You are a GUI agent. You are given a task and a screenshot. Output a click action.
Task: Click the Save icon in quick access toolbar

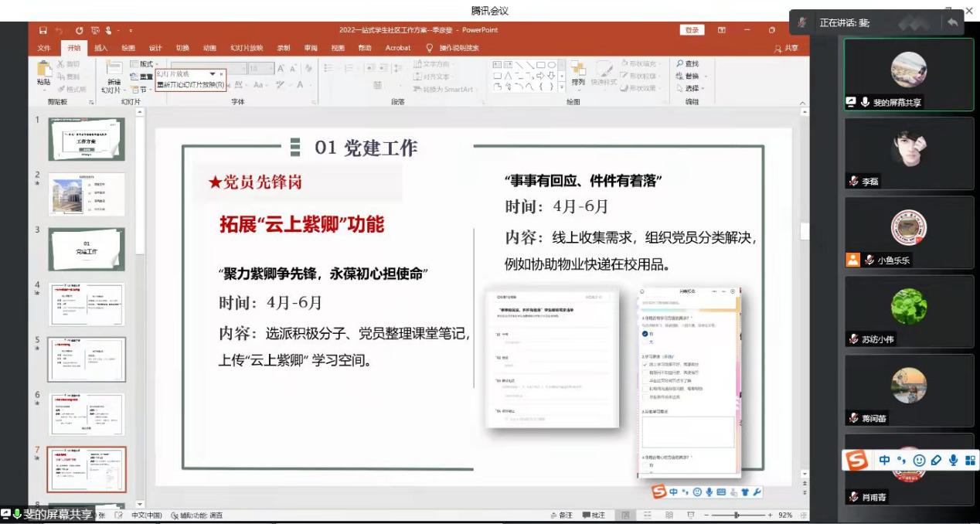(43, 30)
